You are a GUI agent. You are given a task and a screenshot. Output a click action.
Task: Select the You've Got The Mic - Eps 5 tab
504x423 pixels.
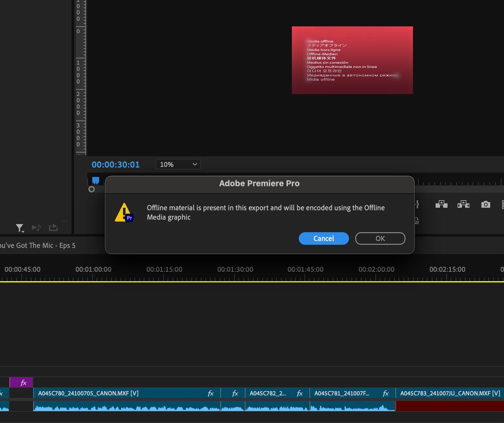(x=38, y=245)
